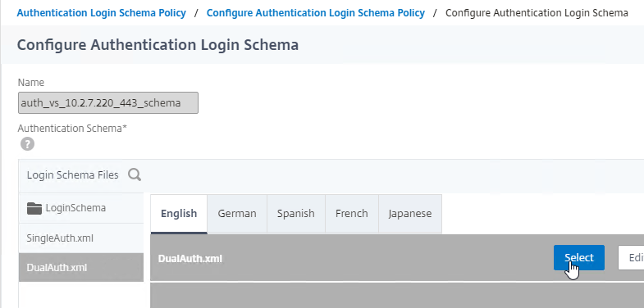Screen dimensions: 644x308
Task: Click the final Configure Authentication Login Schema breadcrumb
Action: [537, 13]
